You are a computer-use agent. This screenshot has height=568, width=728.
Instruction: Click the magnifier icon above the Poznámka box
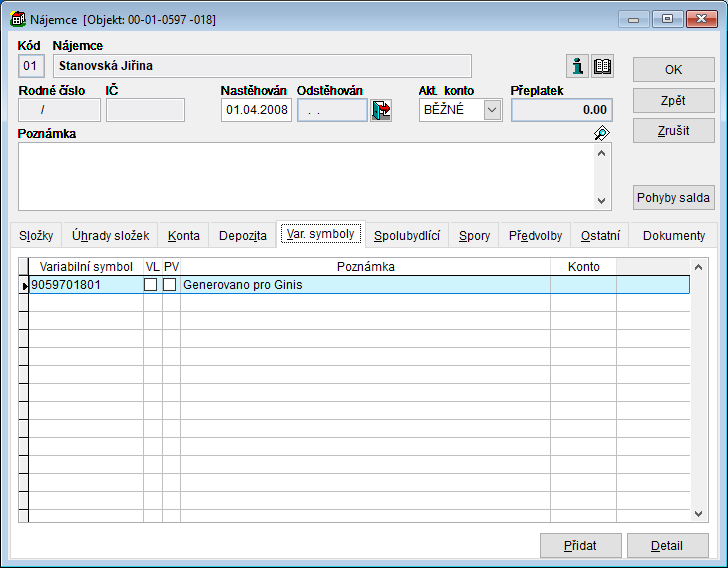(x=601, y=133)
